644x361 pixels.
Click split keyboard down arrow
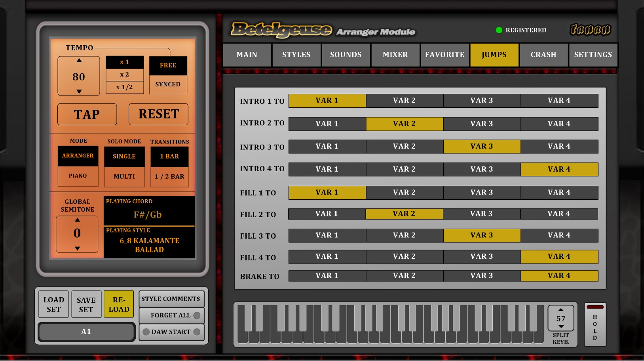coord(561,327)
